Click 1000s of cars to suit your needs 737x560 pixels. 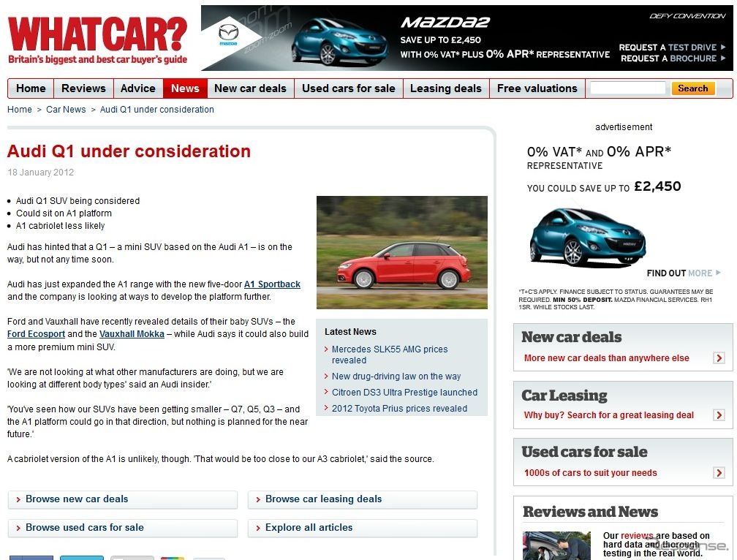[x=590, y=472]
